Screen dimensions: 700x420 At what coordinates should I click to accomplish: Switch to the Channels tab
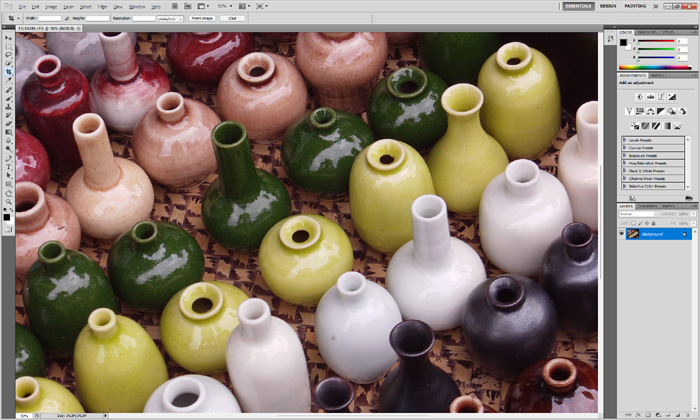pos(647,206)
